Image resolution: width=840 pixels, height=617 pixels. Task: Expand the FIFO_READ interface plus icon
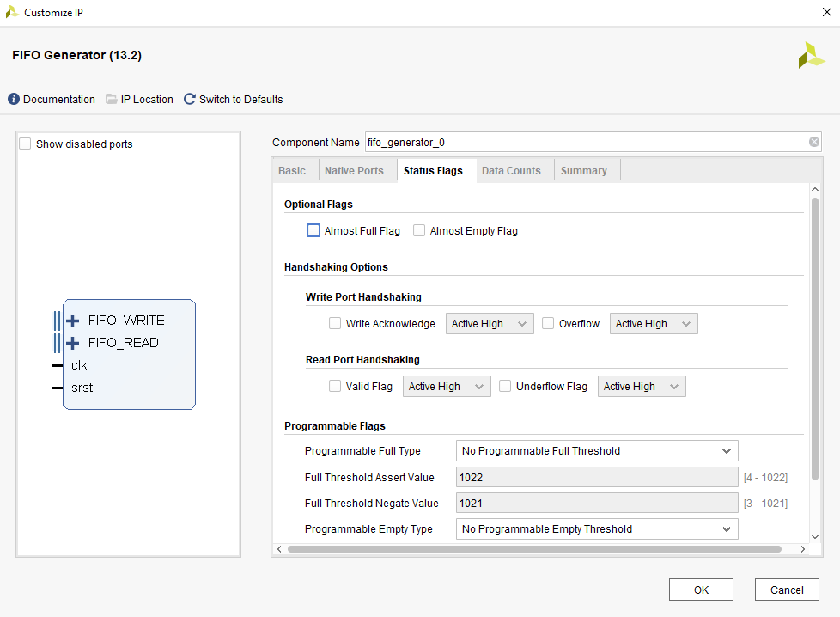pyautogui.click(x=73, y=343)
